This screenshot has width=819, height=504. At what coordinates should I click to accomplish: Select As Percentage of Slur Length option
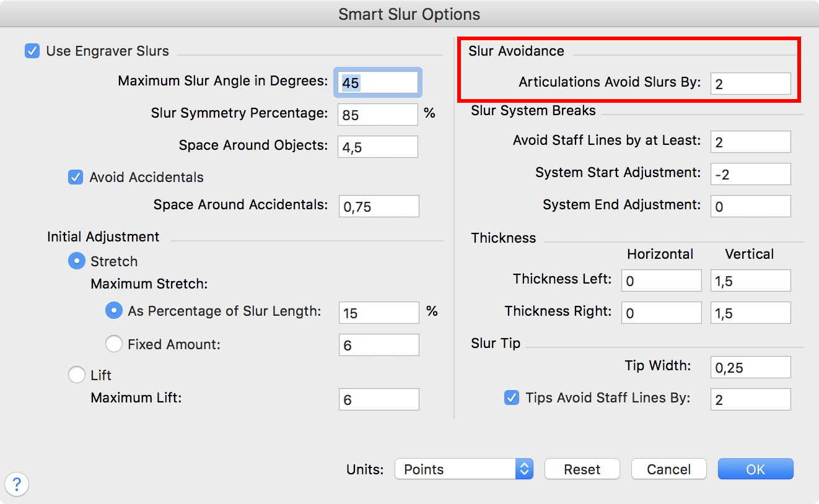point(114,311)
